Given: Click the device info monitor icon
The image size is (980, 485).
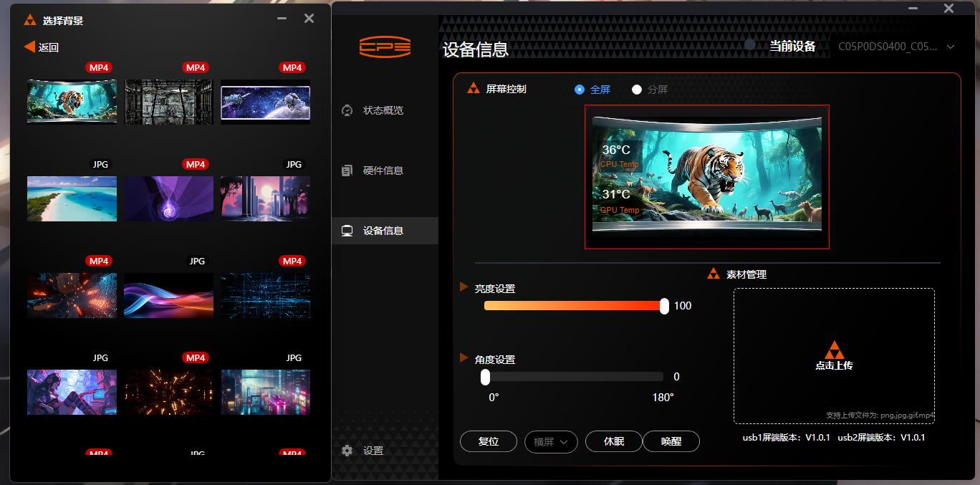Looking at the screenshot, I should (x=347, y=231).
